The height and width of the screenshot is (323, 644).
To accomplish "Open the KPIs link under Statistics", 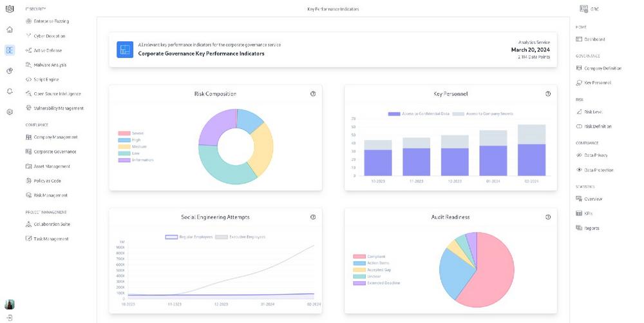I will click(x=587, y=213).
